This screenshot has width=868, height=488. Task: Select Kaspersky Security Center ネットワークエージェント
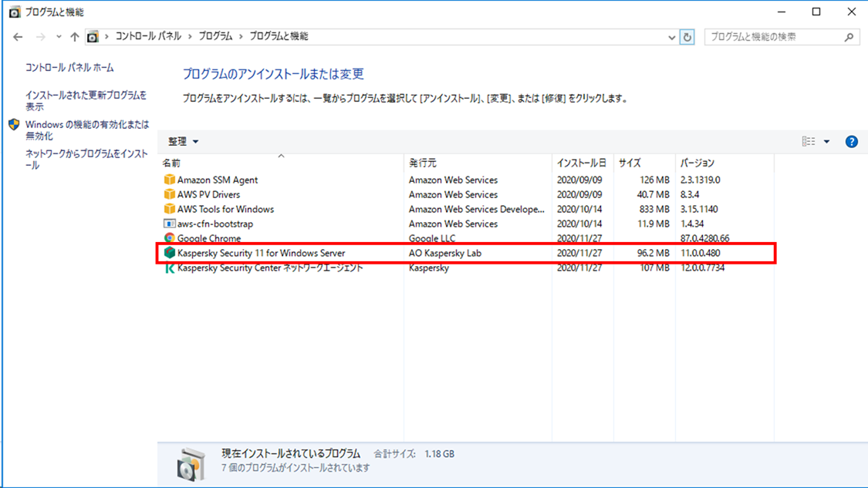[x=269, y=268]
